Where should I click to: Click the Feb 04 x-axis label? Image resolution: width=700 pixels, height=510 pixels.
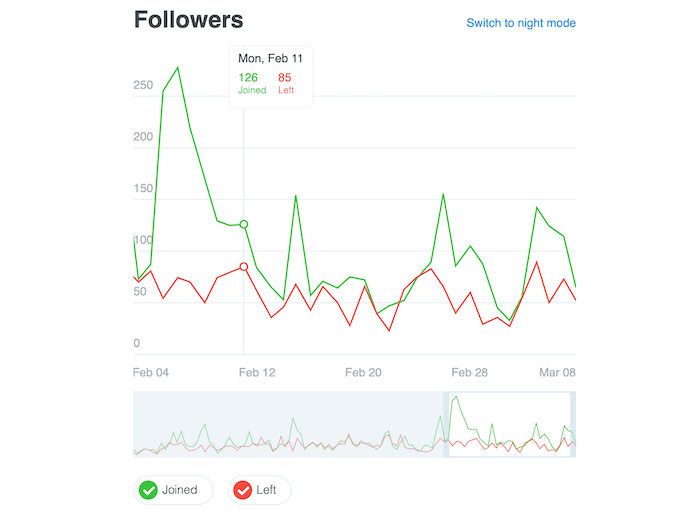pyautogui.click(x=151, y=373)
